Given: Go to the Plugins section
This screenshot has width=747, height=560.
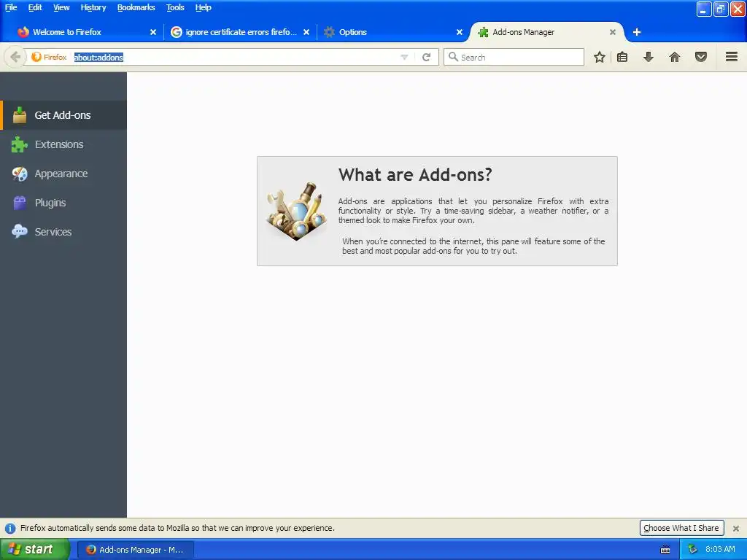Looking at the screenshot, I should click(x=63, y=203).
